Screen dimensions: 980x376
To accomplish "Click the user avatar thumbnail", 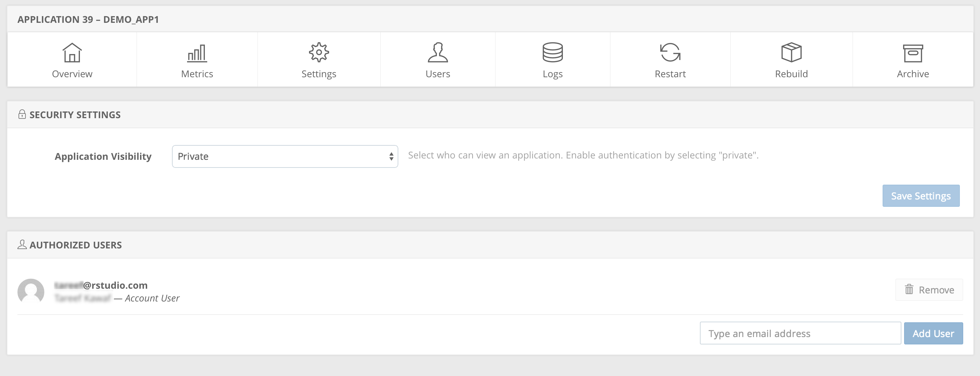I will 31,292.
